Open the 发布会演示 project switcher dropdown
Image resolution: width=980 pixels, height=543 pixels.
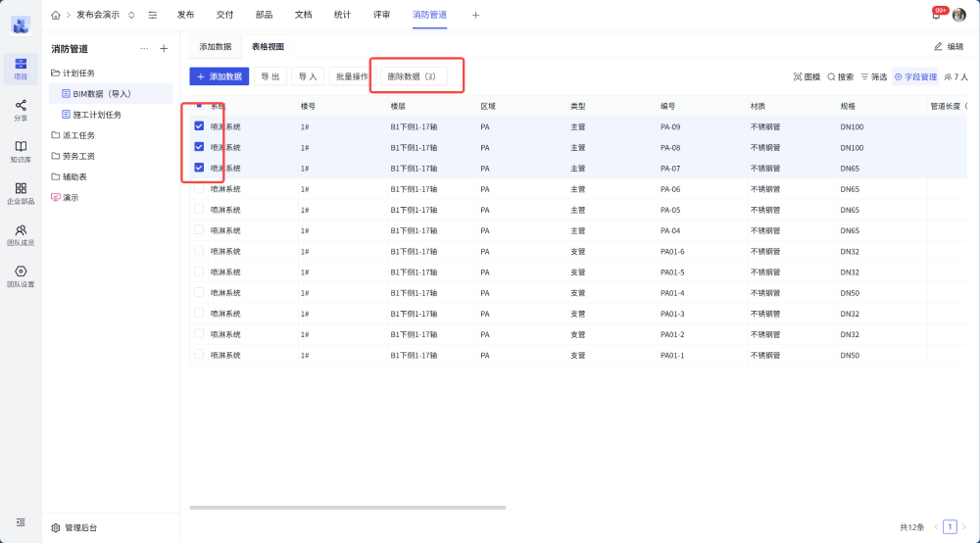pos(131,15)
